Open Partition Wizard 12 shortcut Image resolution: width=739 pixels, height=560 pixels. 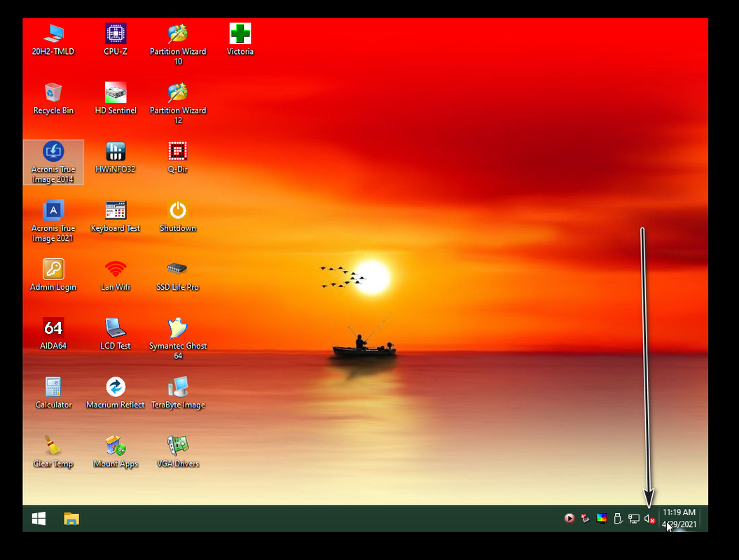click(178, 103)
